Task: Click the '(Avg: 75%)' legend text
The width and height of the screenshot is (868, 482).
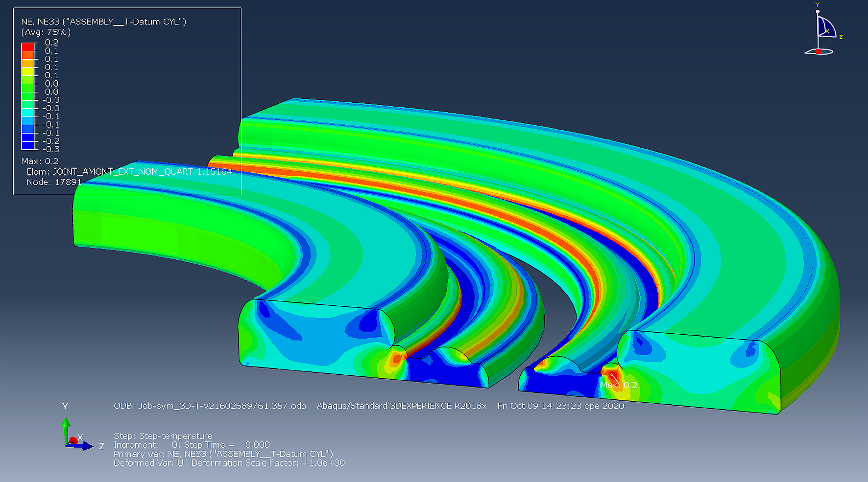Action: tap(46, 32)
